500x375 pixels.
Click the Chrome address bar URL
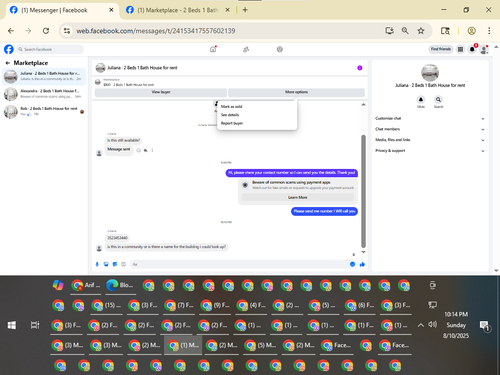pos(156,31)
